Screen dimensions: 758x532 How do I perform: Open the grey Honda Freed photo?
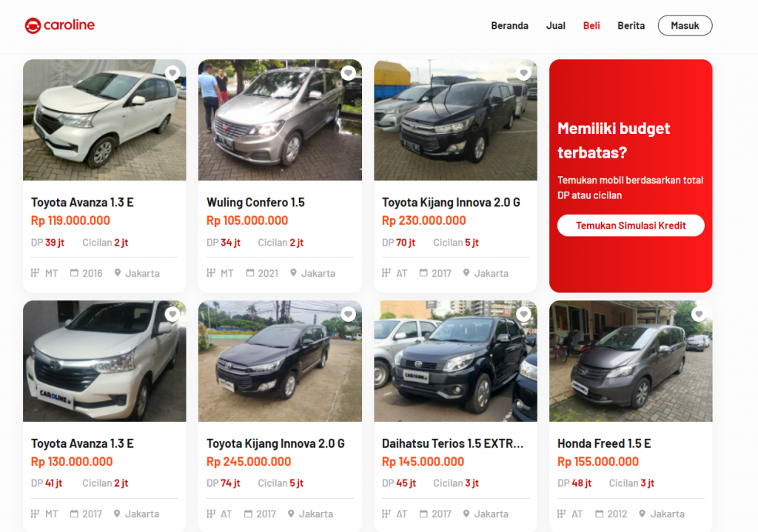pos(631,361)
